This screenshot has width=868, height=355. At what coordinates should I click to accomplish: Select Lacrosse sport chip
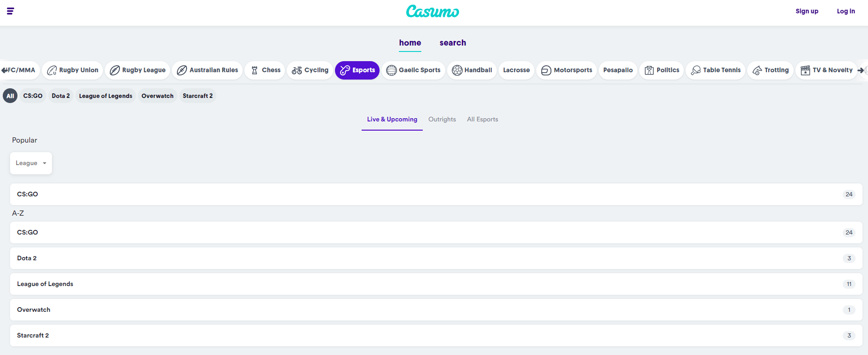[516, 70]
